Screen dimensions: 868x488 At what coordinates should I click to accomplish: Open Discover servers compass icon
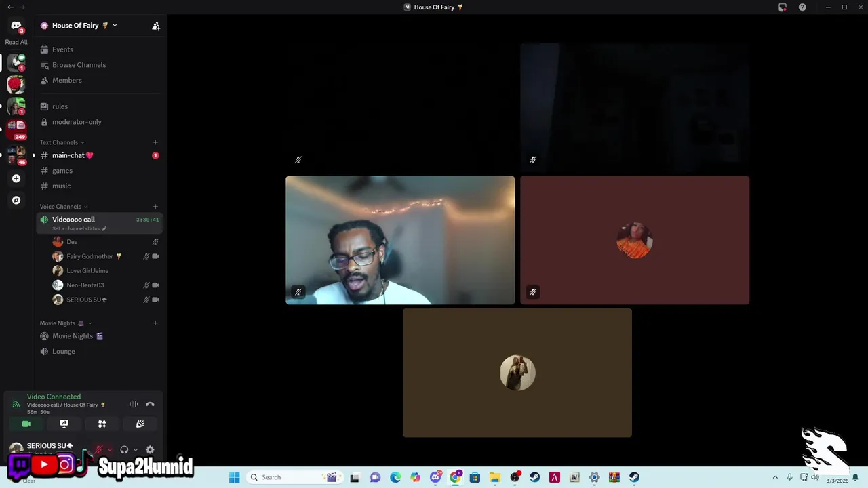(16, 200)
